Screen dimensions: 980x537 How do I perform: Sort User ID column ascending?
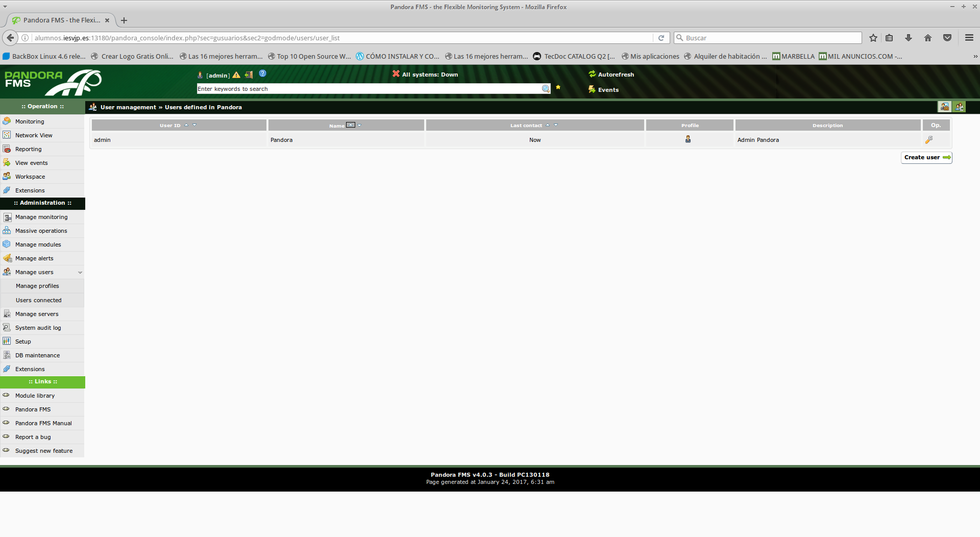click(186, 125)
